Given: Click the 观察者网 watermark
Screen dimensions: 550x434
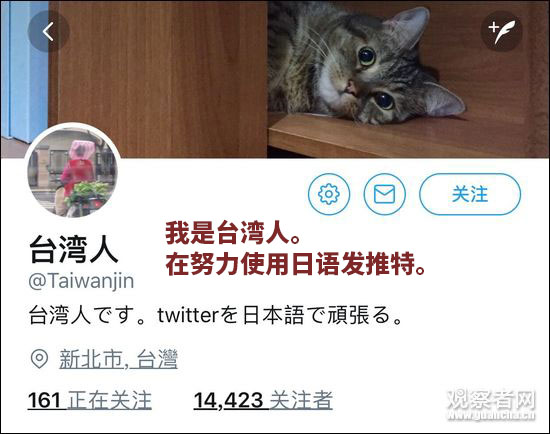Looking at the screenshot, I should pyautogui.click(x=491, y=405).
